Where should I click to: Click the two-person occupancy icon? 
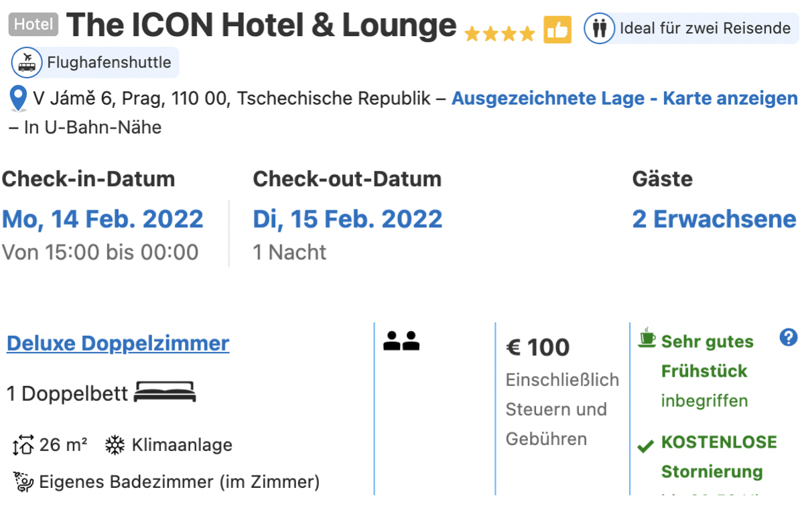pyautogui.click(x=401, y=340)
